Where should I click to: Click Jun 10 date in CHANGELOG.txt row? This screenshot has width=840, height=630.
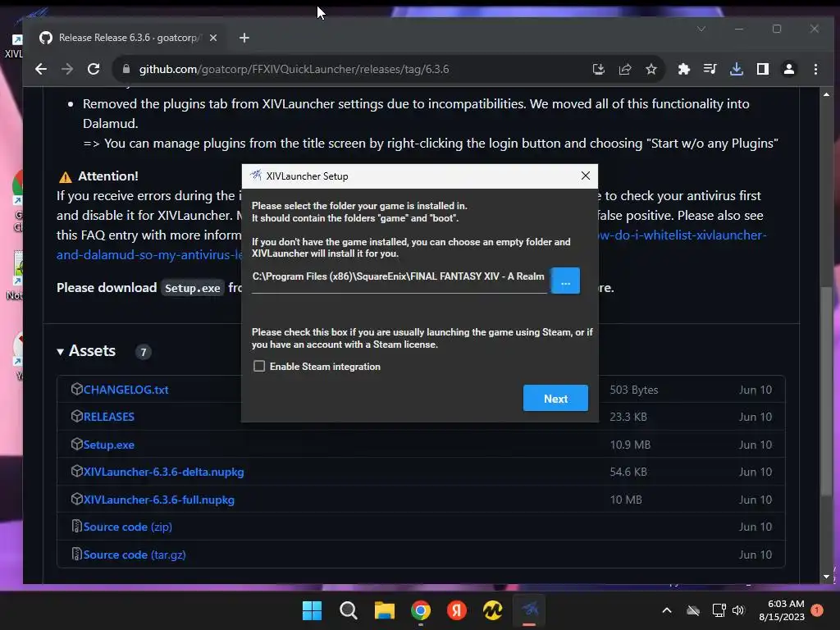pyautogui.click(x=756, y=390)
